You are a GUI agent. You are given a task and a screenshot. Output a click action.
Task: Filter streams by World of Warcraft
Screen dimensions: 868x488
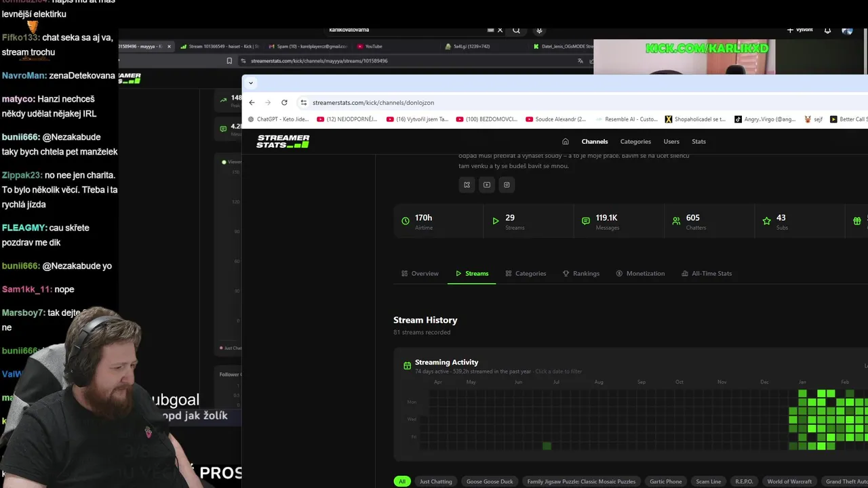(789, 481)
